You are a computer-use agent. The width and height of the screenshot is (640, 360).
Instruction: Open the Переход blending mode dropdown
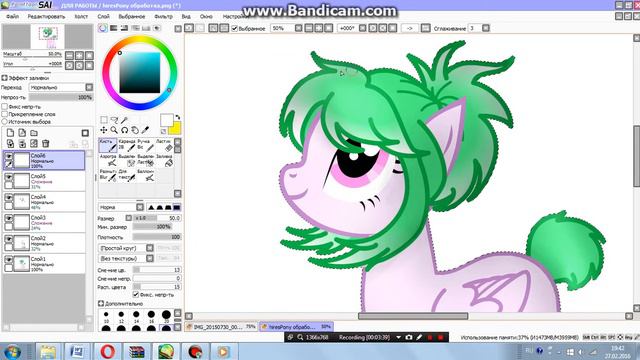point(89,87)
